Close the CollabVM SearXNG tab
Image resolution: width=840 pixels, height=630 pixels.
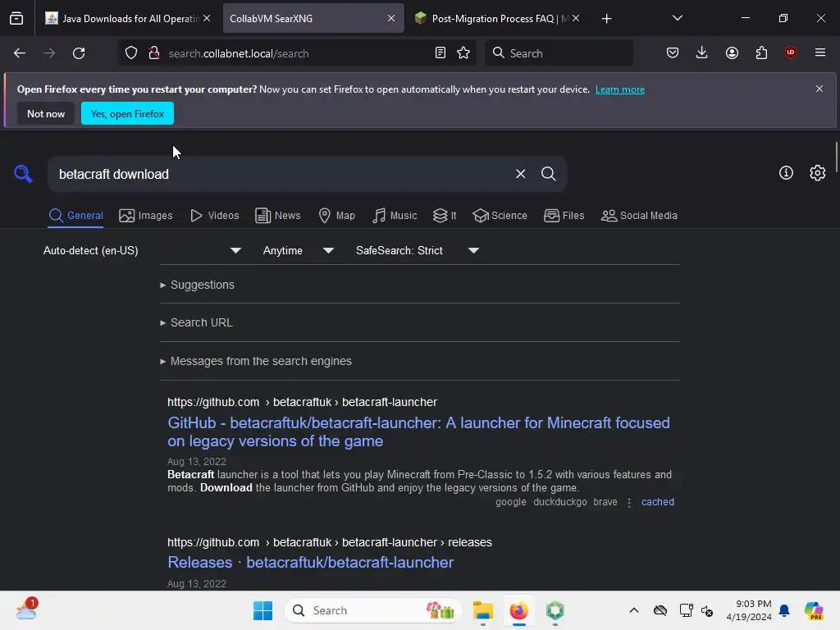(x=391, y=18)
